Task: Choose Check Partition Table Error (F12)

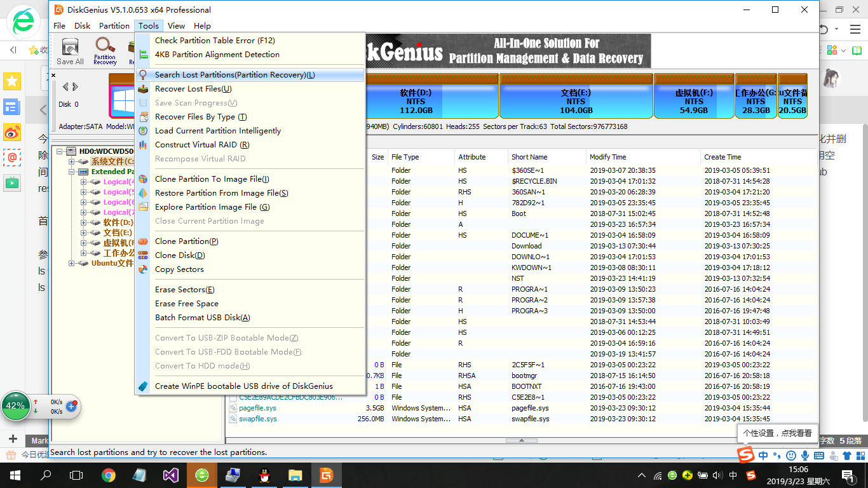Action: (250, 41)
